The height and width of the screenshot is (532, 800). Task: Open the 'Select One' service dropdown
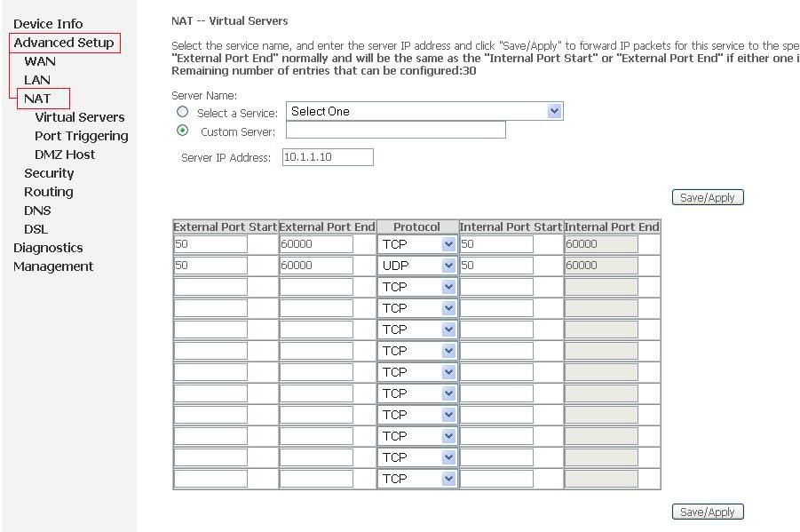coord(424,111)
